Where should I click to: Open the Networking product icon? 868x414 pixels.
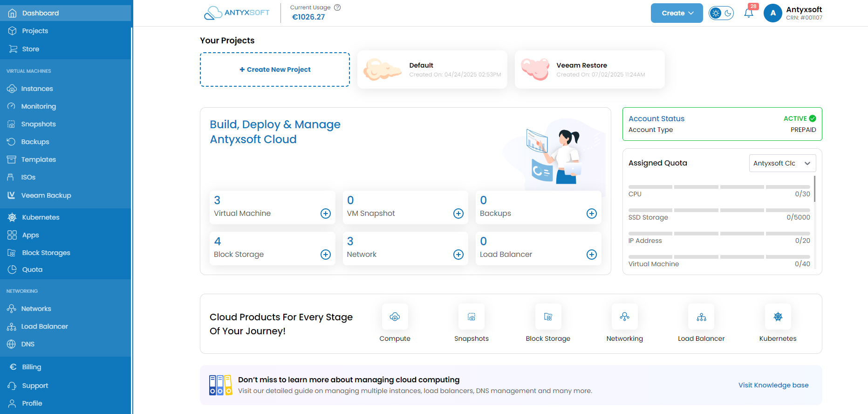click(625, 317)
